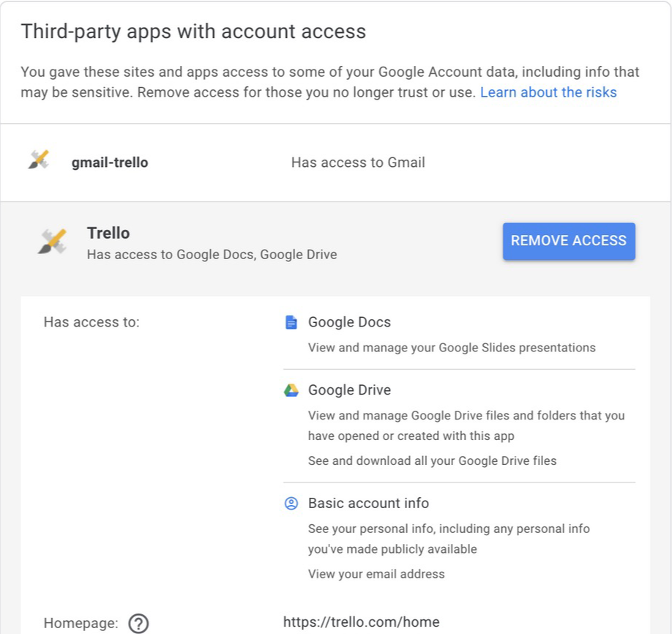672x634 pixels.
Task: Click the Has access to Gmail text
Action: pyautogui.click(x=358, y=163)
